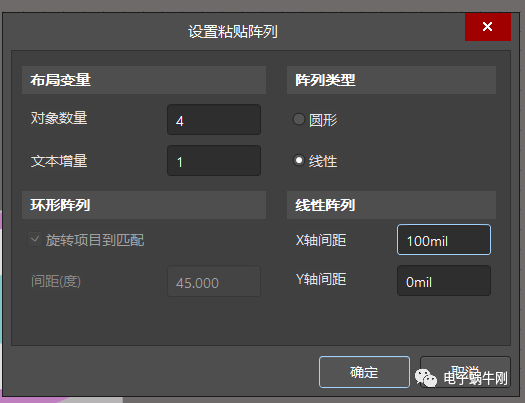Click the 线性阵列 section header

(x=391, y=205)
